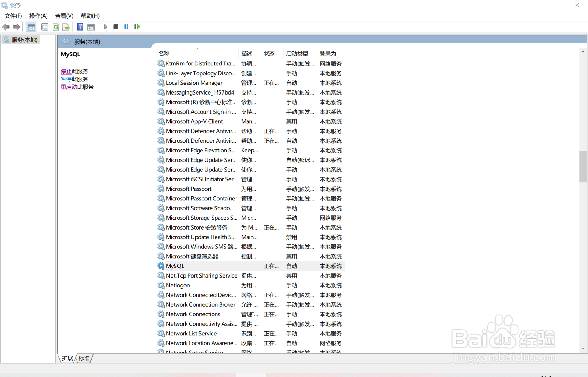This screenshot has height=377, width=588.
Task: Sort by the 描述 column header
Action: (250, 54)
